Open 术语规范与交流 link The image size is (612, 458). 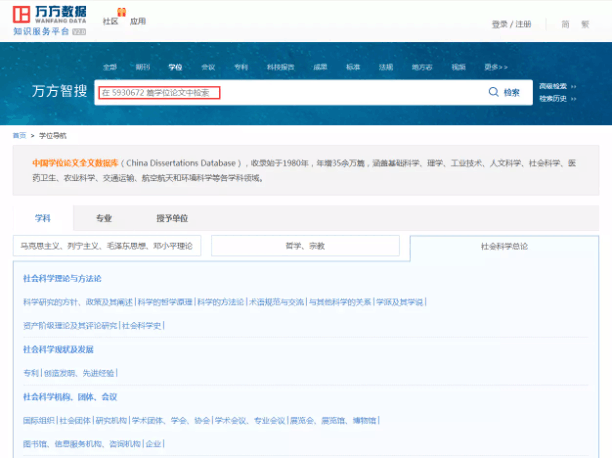pyautogui.click(x=276, y=302)
